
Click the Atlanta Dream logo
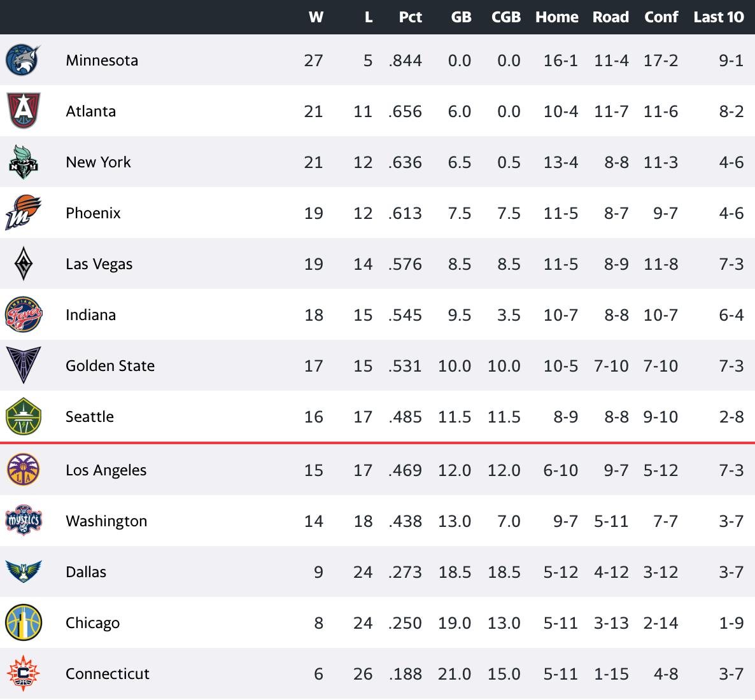pyautogui.click(x=23, y=111)
